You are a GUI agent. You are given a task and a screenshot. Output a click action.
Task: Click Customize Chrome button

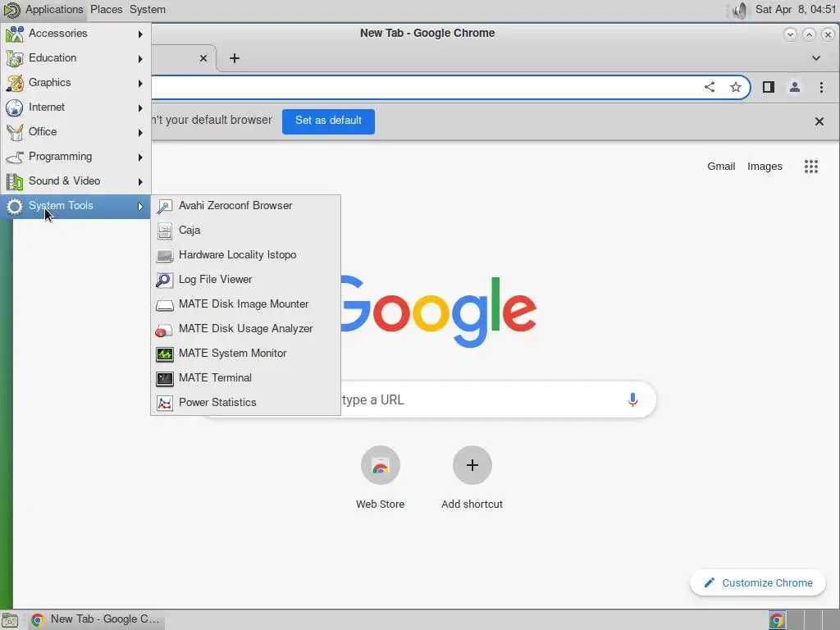pos(758,583)
